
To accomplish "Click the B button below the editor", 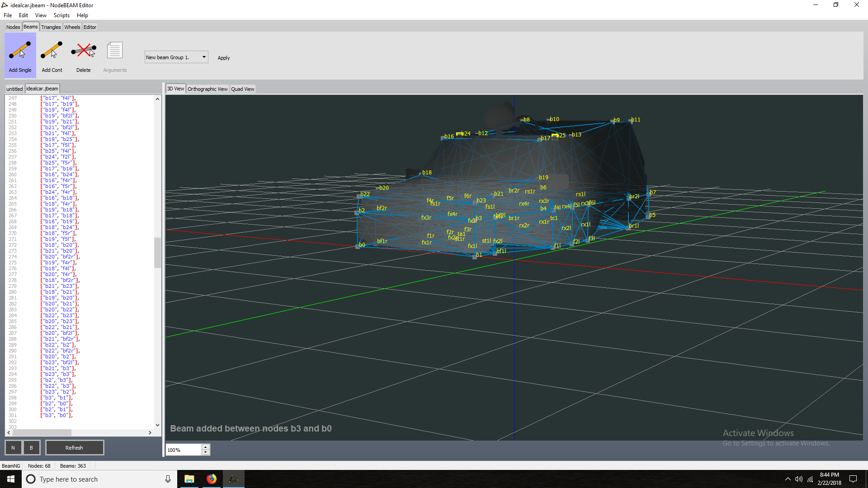I will tap(31, 448).
